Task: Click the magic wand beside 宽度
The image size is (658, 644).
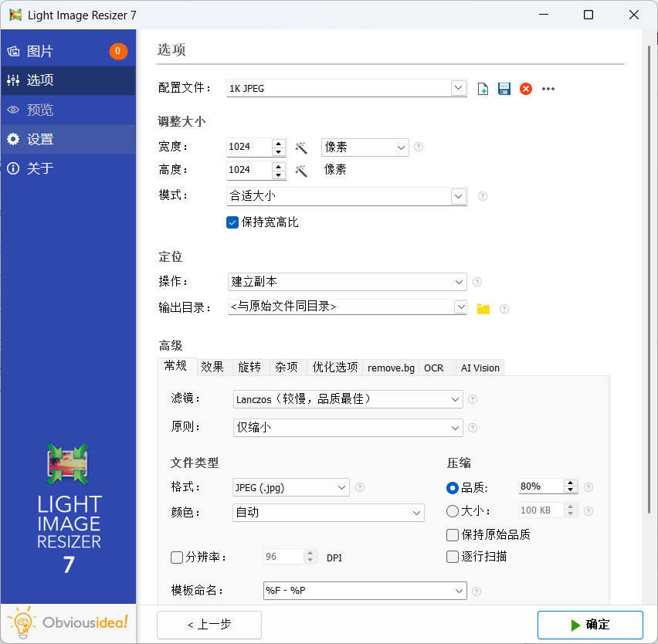Action: point(301,147)
